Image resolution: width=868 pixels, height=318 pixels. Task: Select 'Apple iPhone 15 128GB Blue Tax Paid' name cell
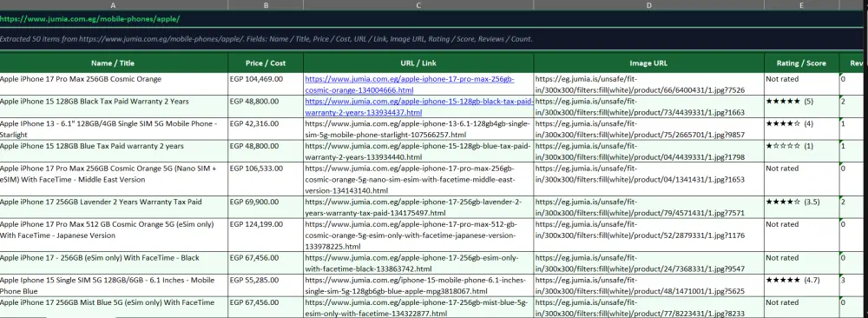point(114,151)
